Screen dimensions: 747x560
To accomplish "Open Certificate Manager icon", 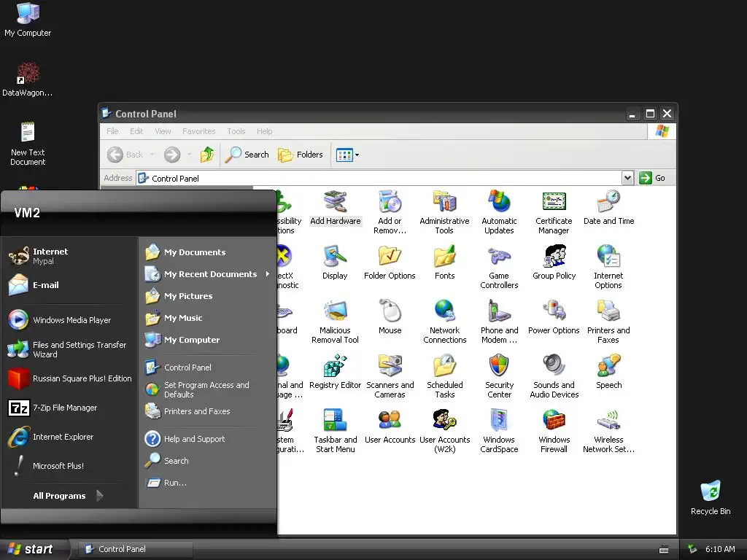I will tap(554, 212).
